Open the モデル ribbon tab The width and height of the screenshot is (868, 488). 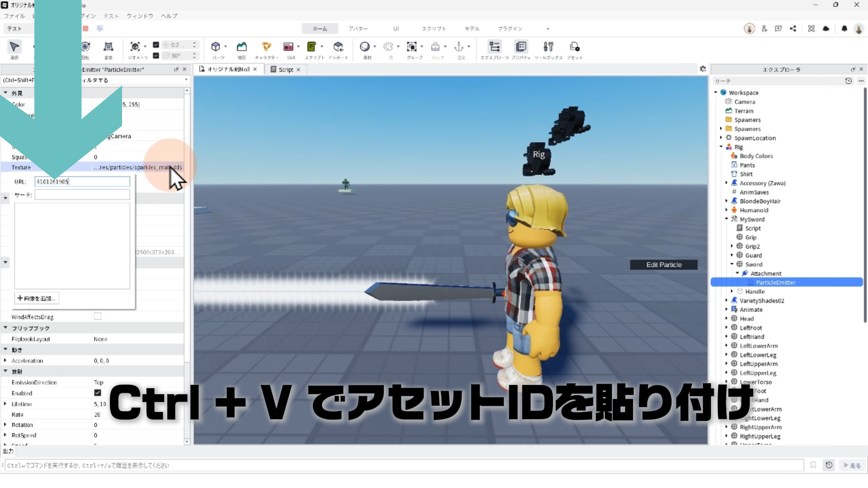pyautogui.click(x=472, y=28)
